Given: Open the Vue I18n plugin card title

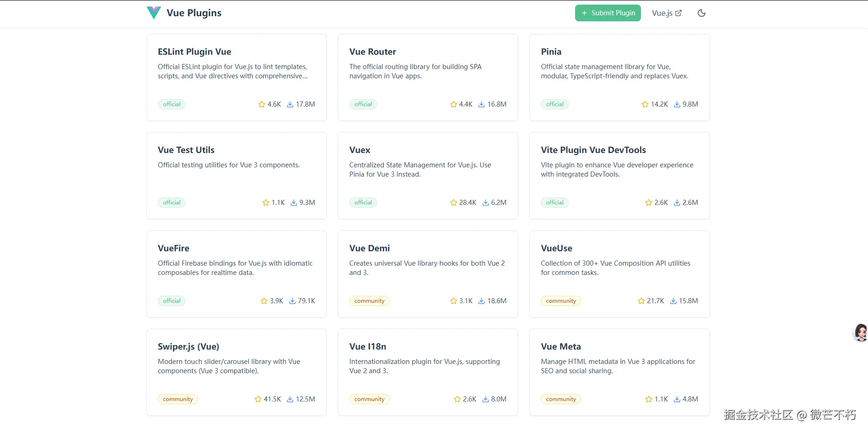Looking at the screenshot, I should coord(367,347).
